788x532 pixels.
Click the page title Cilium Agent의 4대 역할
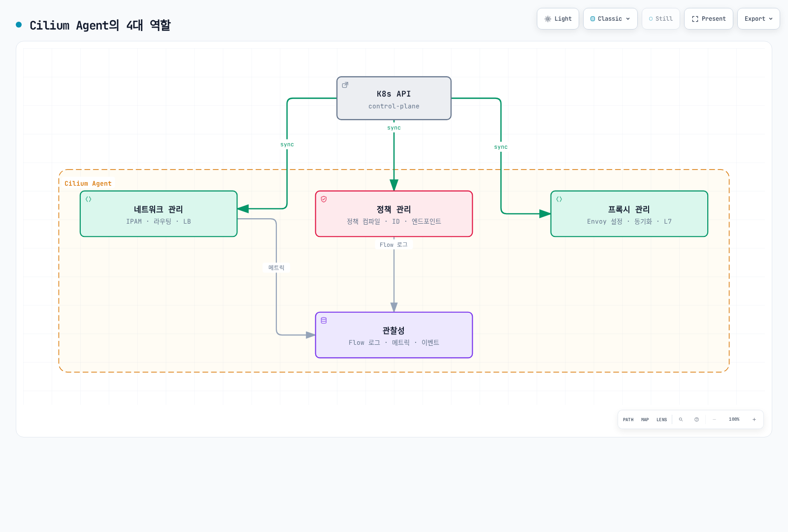tap(100, 25)
